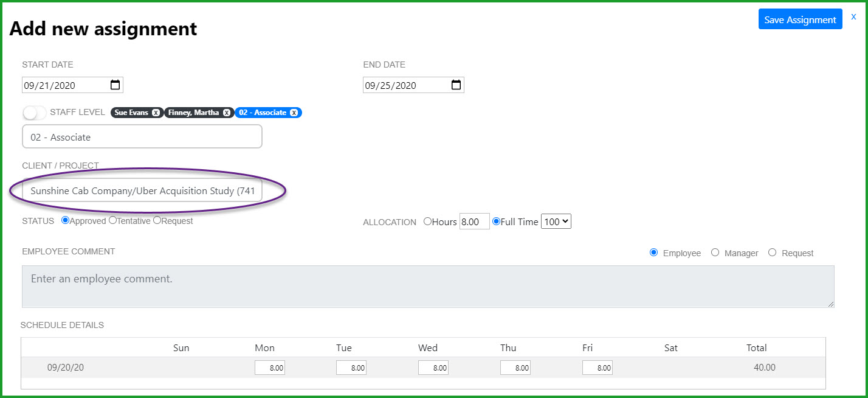Image resolution: width=868 pixels, height=398 pixels.
Task: Remove the 02 - Associate tag
Action: tap(294, 113)
